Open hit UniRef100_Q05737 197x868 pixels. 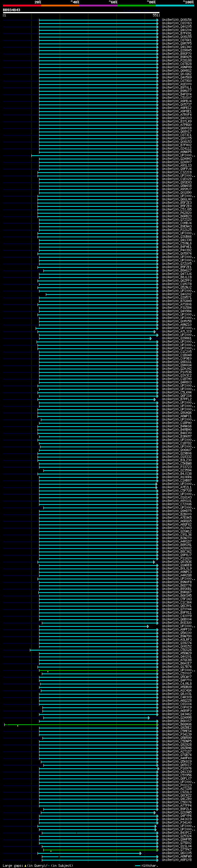click(x=176, y=104)
